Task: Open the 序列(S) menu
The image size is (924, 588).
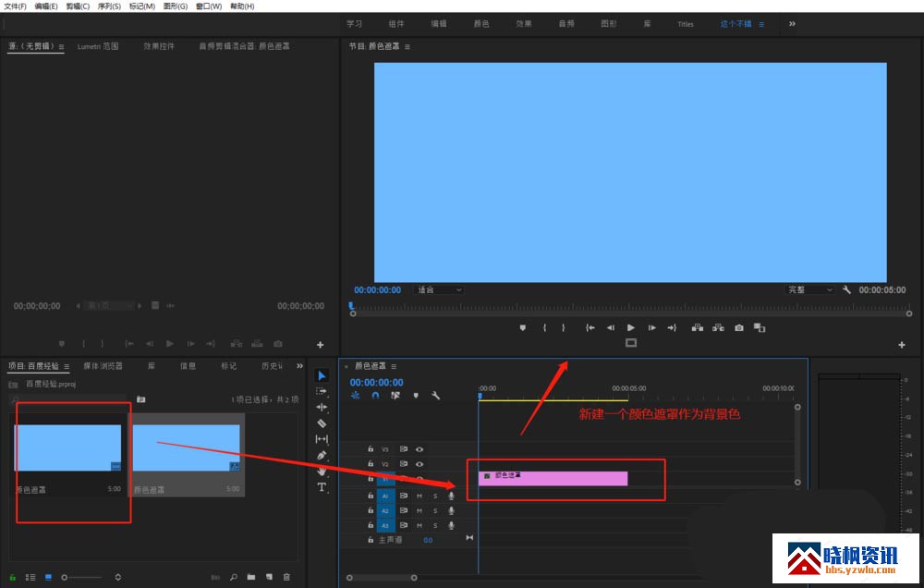Action: 109,6
